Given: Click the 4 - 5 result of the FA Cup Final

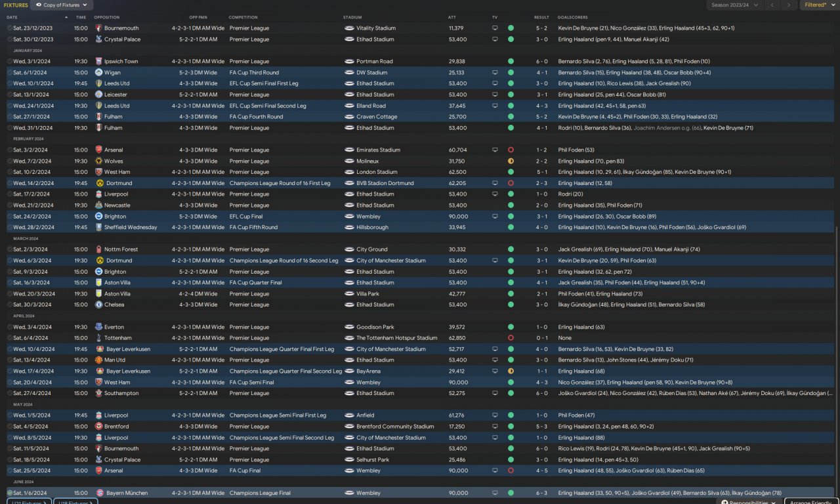Looking at the screenshot, I should point(541,471).
